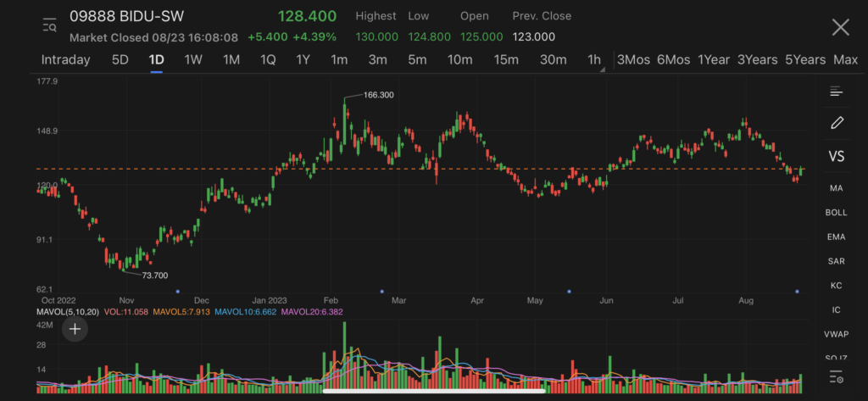Image resolution: width=868 pixels, height=401 pixels.
Task: Show the 3Years range
Action: coord(757,60)
